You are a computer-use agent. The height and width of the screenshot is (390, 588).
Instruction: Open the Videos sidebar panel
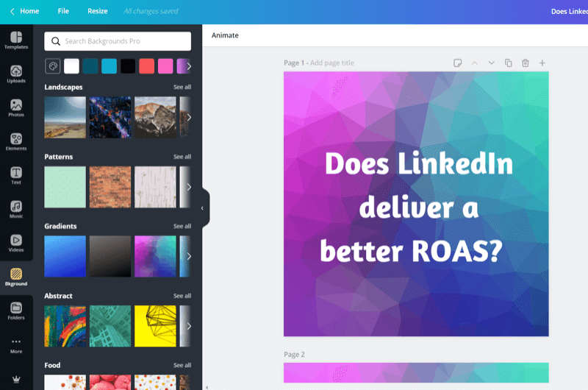[16, 244]
